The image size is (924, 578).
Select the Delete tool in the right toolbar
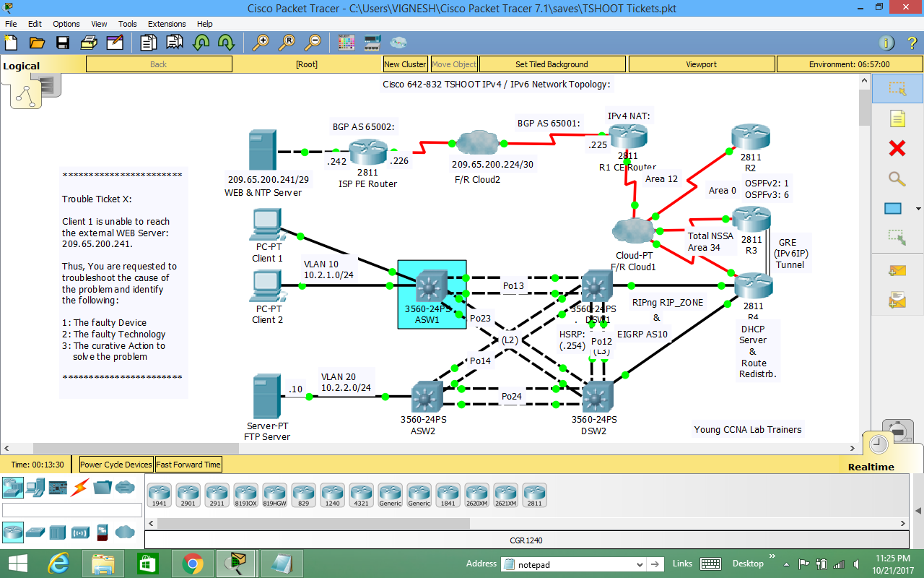click(898, 147)
